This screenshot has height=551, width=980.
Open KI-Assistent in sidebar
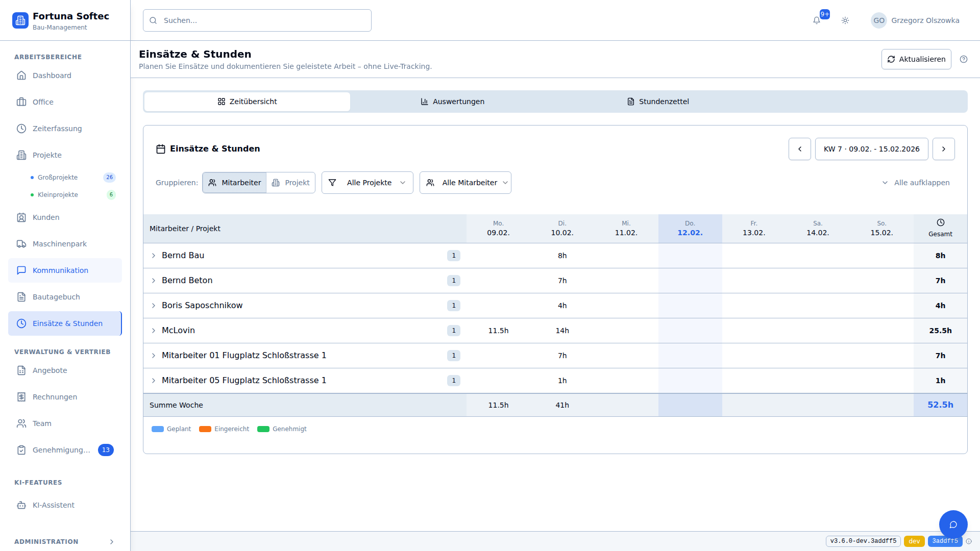[54, 505]
